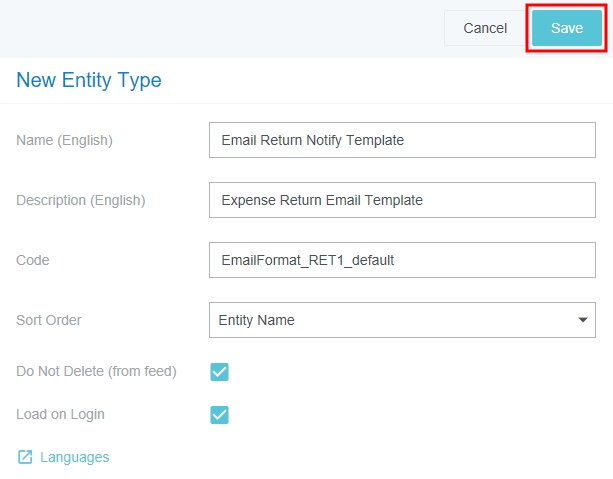Select the 'Entity Name' value in Sort Order
This screenshot has height=479, width=613.
[x=256, y=320]
